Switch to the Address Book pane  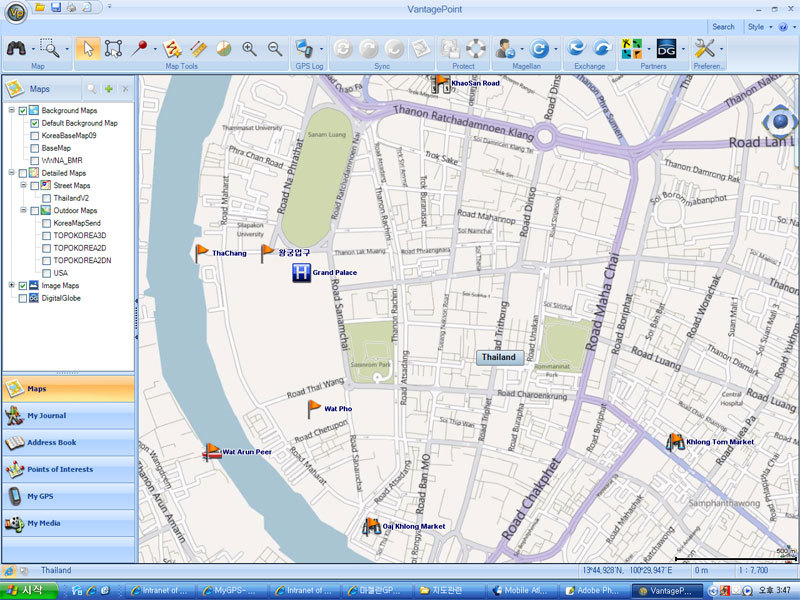pyautogui.click(x=68, y=442)
